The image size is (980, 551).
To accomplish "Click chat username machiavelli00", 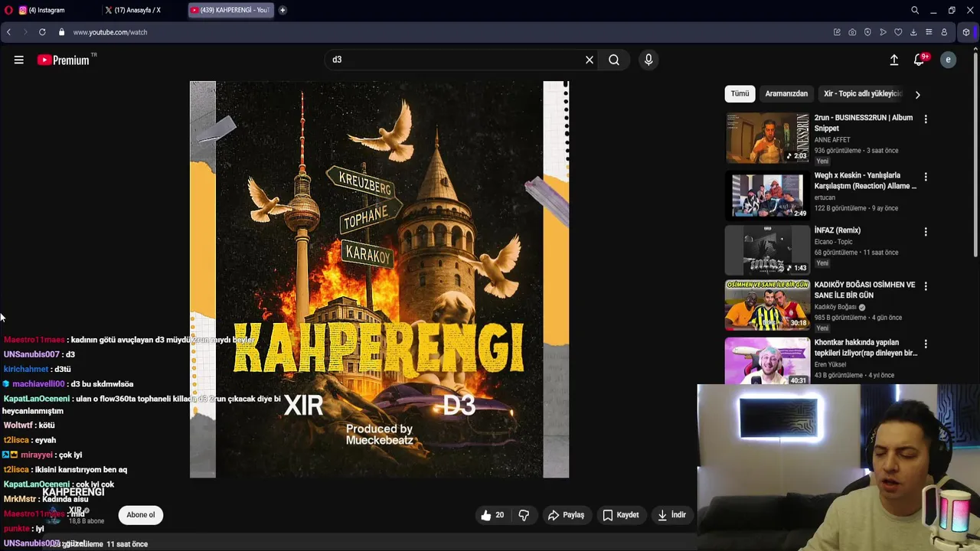I will tap(38, 384).
